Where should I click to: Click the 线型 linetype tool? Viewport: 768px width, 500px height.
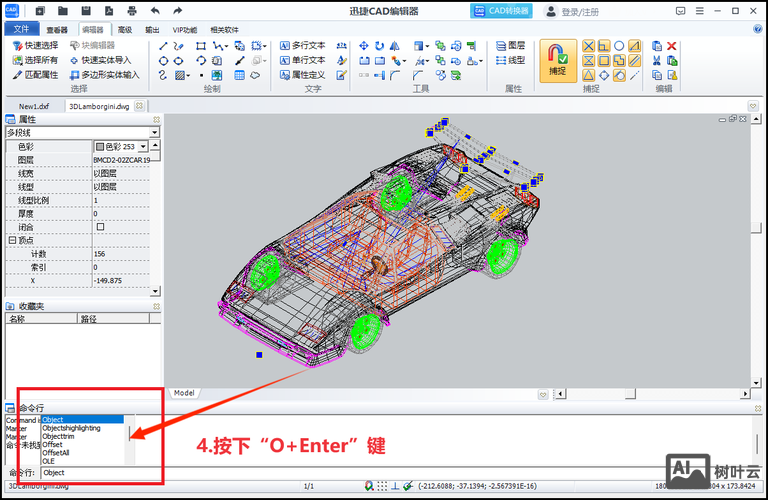[x=510, y=60]
